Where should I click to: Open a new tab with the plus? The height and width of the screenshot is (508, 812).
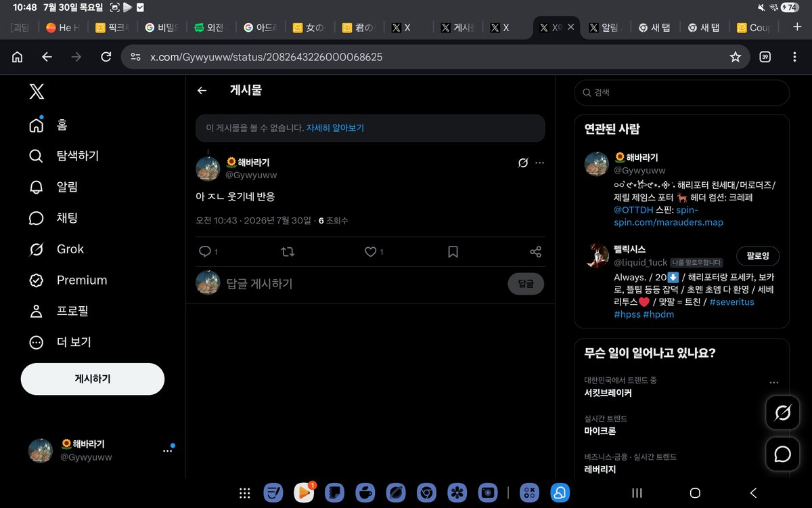click(796, 27)
